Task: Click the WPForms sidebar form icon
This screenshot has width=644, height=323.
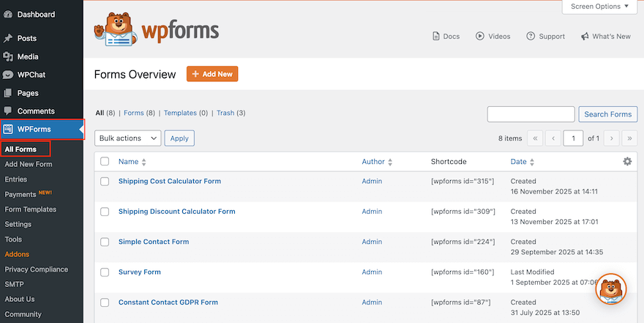Action: coord(8,129)
